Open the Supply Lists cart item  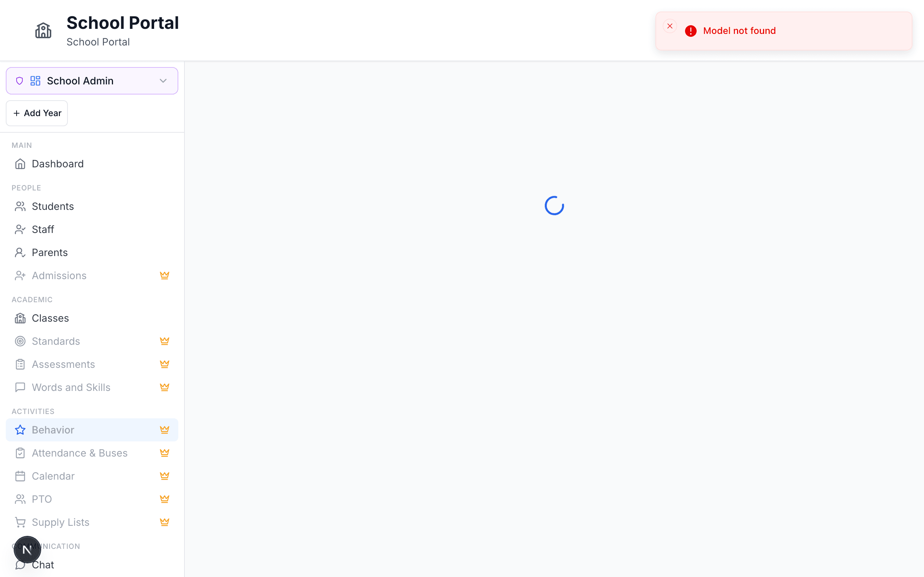(x=92, y=523)
